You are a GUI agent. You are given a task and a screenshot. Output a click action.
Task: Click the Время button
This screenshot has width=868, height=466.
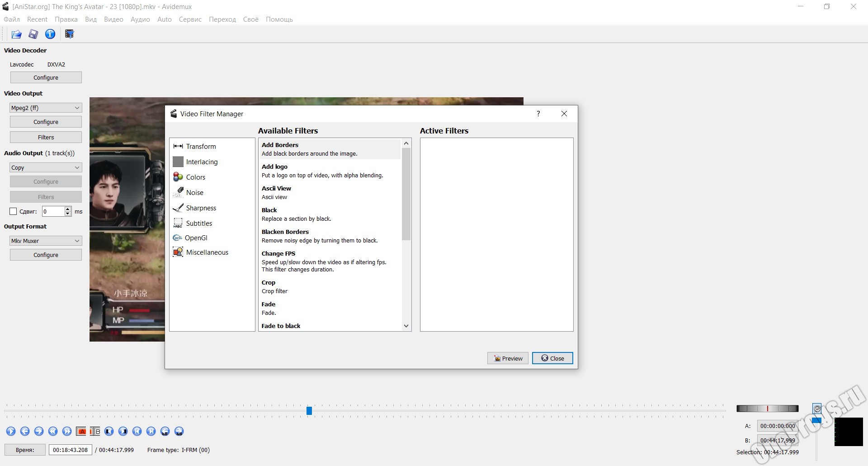(x=25, y=450)
